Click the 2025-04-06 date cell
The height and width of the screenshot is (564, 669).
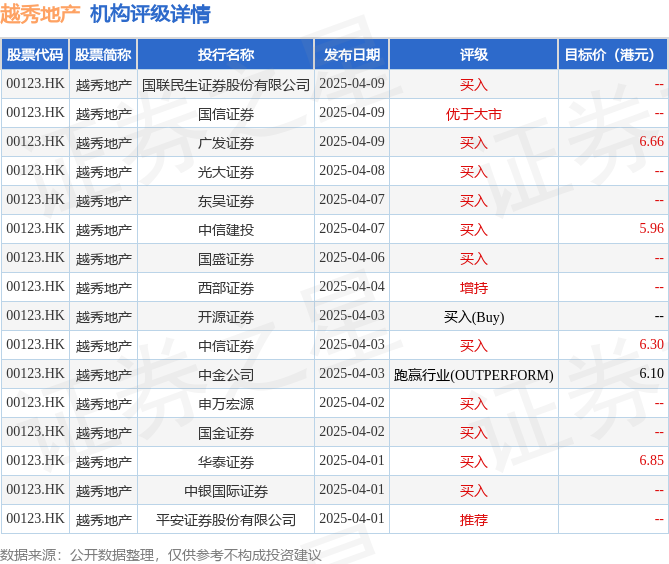click(x=352, y=257)
